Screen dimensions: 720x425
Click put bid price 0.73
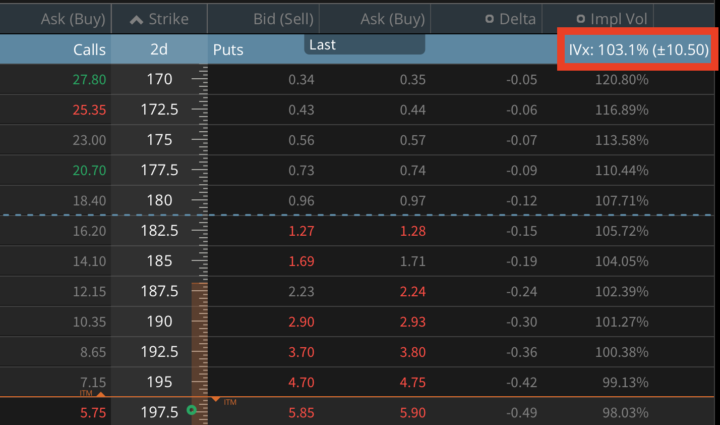coord(301,170)
